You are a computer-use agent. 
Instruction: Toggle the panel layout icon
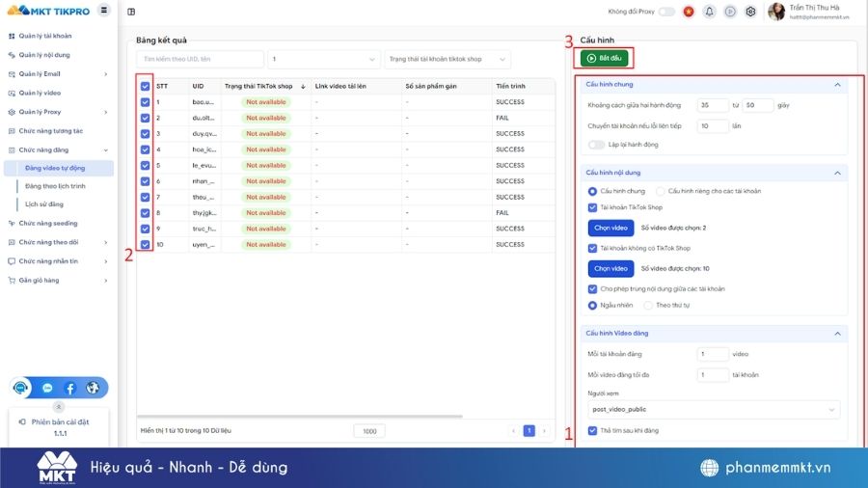click(131, 12)
